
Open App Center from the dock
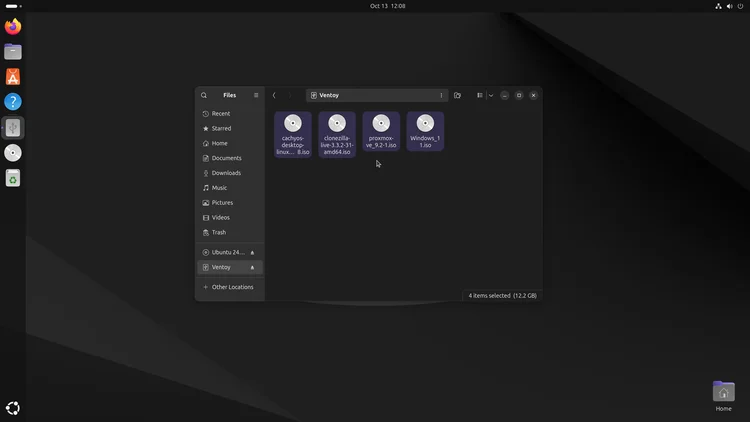[x=13, y=77]
